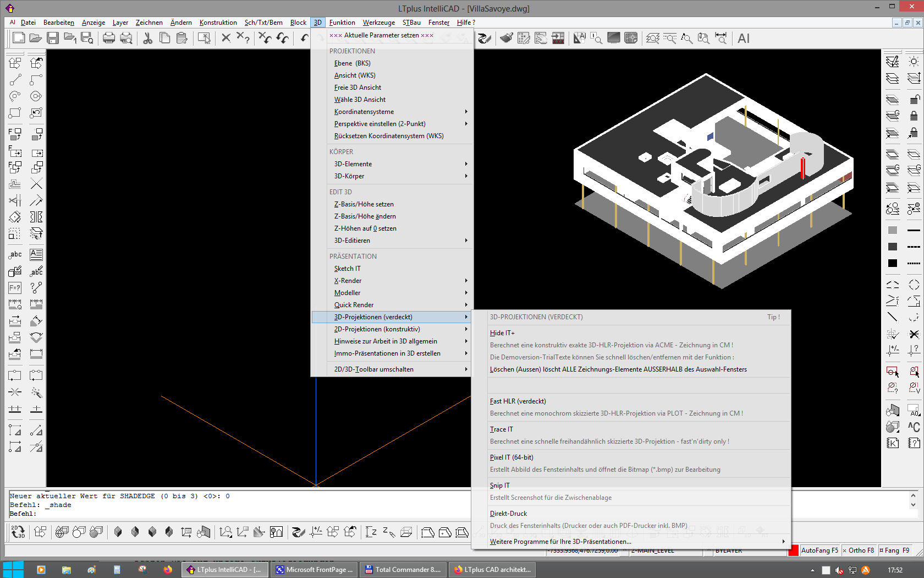Image resolution: width=924 pixels, height=578 pixels.
Task: Save the drawing with the floppy disk icon
Action: pyautogui.click(x=53, y=38)
